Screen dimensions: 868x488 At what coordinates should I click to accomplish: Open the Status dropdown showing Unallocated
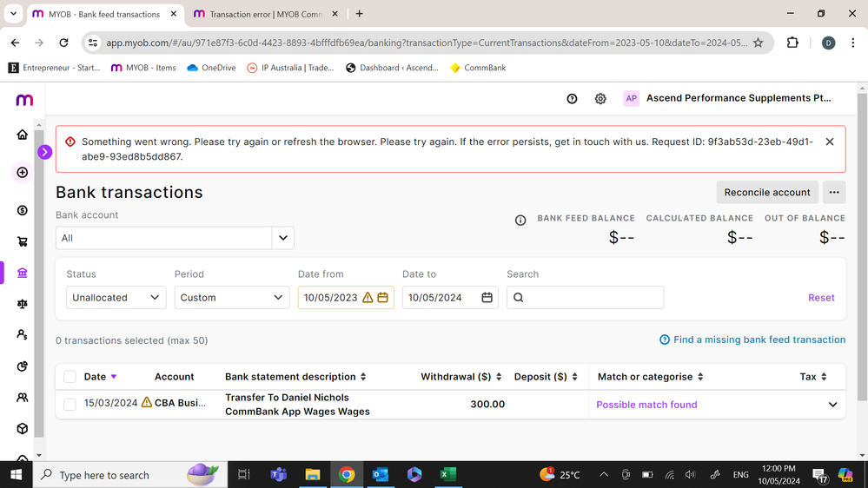[116, 298]
